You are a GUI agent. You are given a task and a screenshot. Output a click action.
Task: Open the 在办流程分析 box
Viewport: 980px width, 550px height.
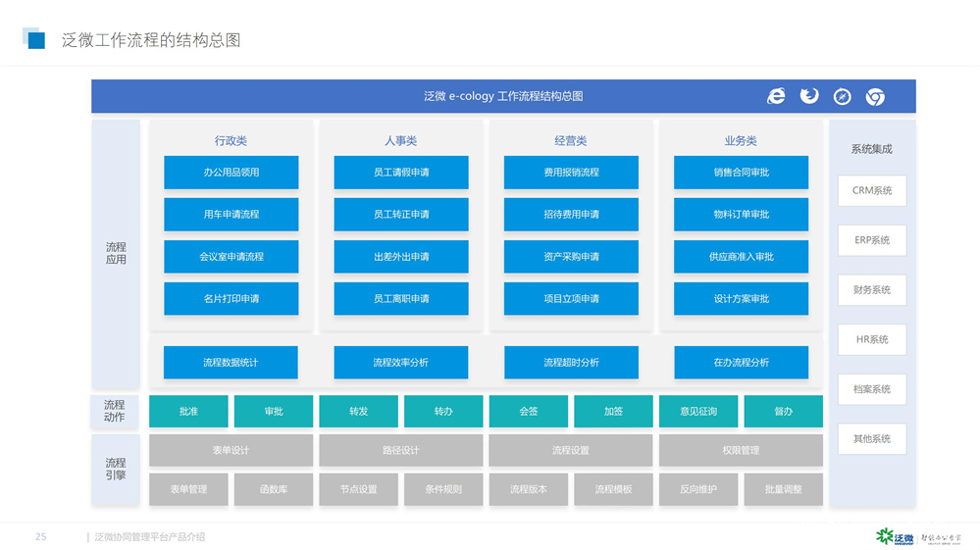tap(742, 362)
